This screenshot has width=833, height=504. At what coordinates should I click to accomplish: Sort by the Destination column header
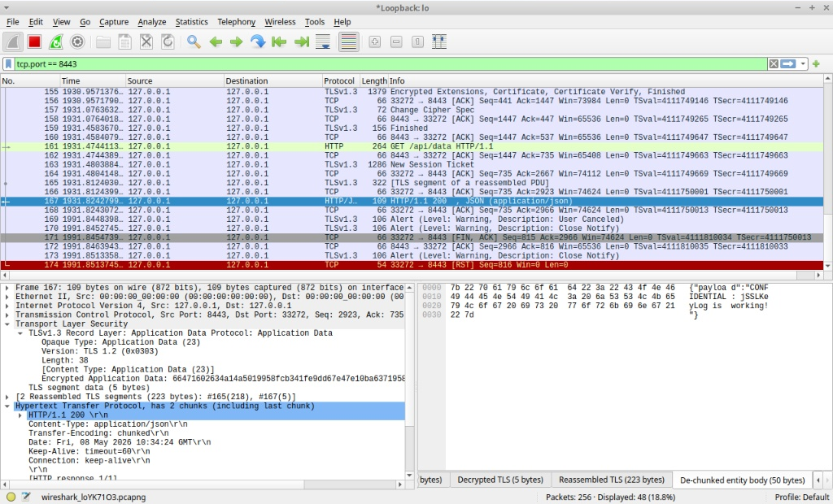(x=273, y=80)
